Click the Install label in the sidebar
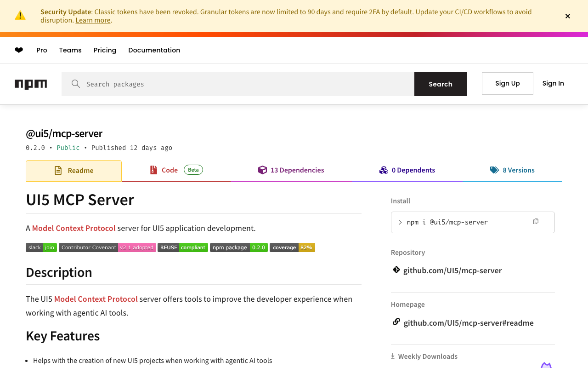588x368 pixels. click(x=401, y=201)
